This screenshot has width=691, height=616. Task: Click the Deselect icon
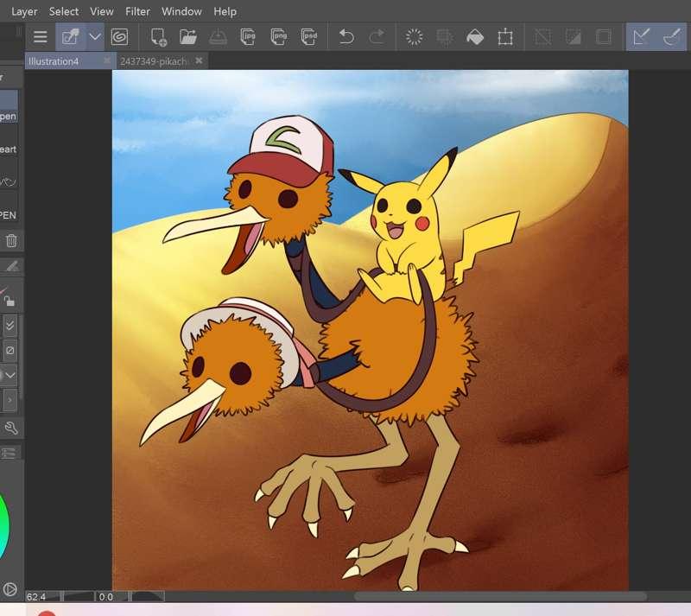click(542, 37)
